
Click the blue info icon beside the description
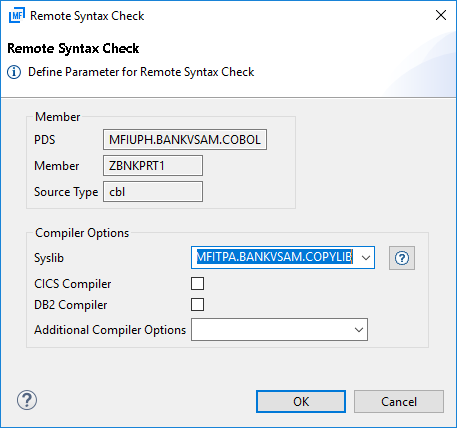tap(14, 72)
